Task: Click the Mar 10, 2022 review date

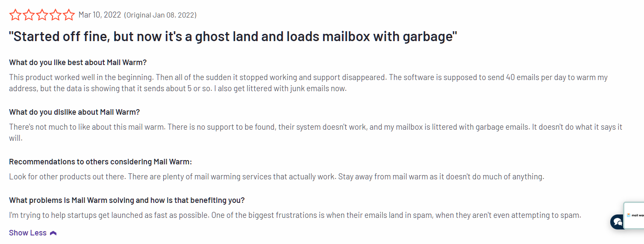Action: pyautogui.click(x=100, y=15)
